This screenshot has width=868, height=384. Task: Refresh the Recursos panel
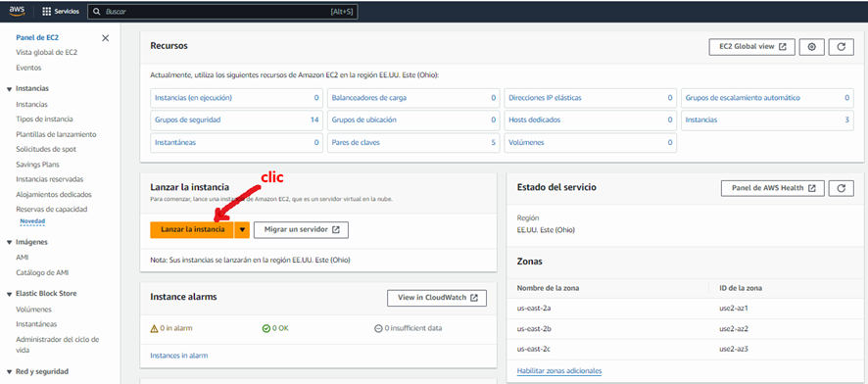[x=842, y=47]
